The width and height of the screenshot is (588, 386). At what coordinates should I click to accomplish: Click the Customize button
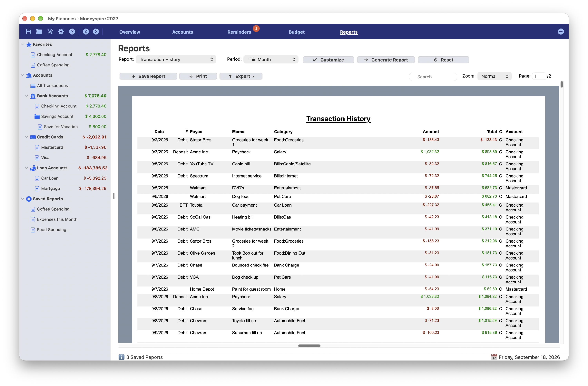(328, 60)
